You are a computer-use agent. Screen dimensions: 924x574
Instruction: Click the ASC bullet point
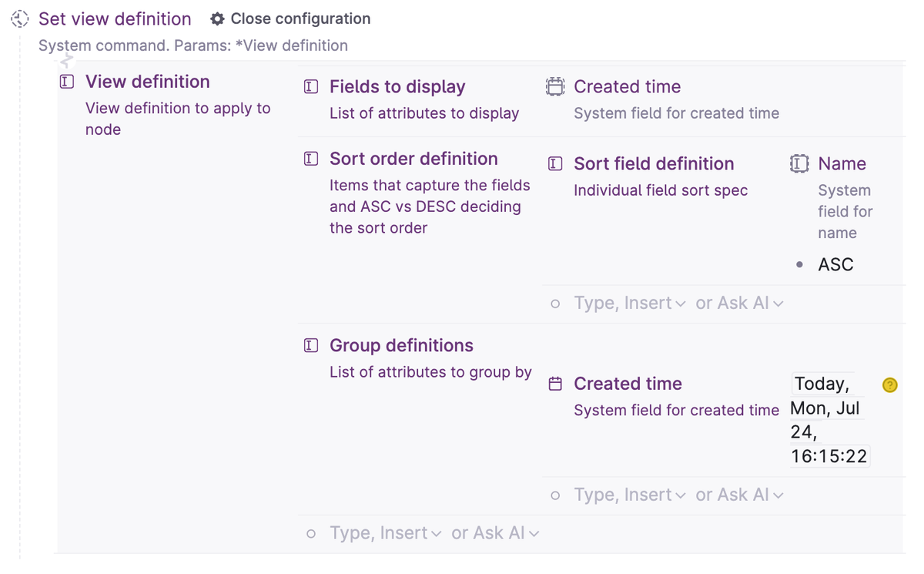pos(800,265)
